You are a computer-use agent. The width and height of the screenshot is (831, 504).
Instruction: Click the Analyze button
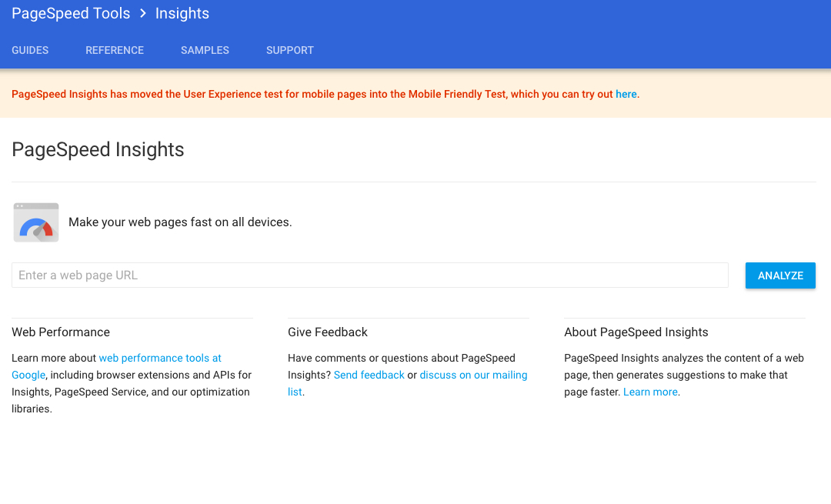click(780, 275)
